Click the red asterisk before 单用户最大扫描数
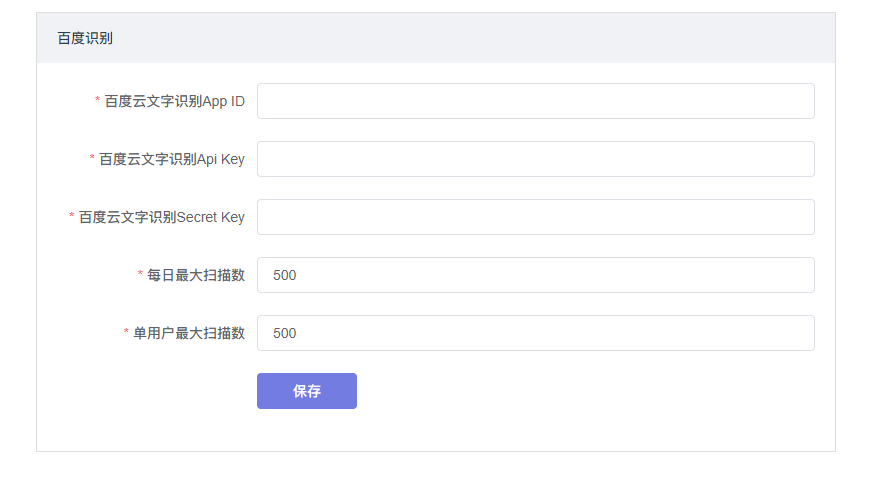This screenshot has height=478, width=871. pos(126,332)
